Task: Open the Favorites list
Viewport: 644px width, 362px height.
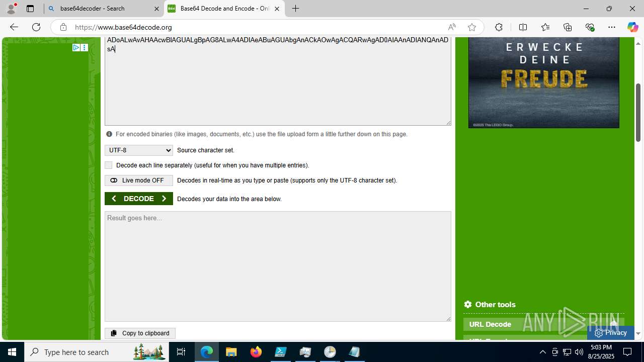Action: pyautogui.click(x=545, y=27)
